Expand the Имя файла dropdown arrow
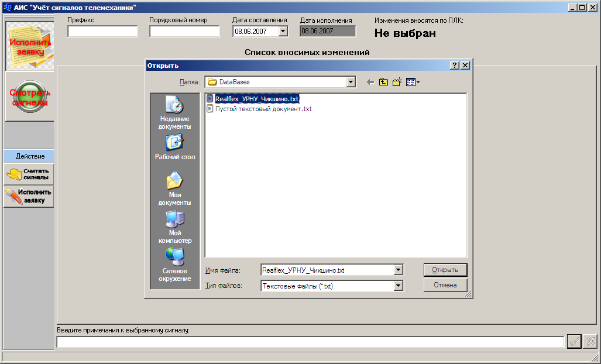601x364 pixels. click(x=399, y=270)
